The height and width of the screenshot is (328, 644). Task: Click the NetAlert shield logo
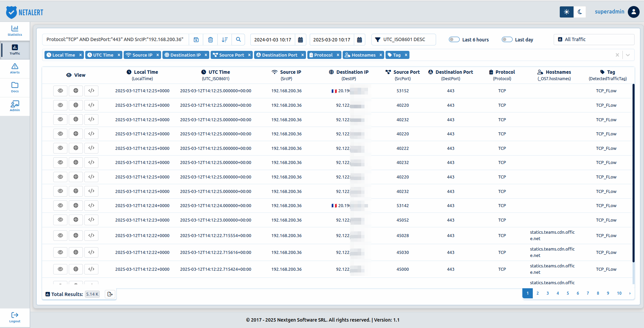tap(11, 12)
